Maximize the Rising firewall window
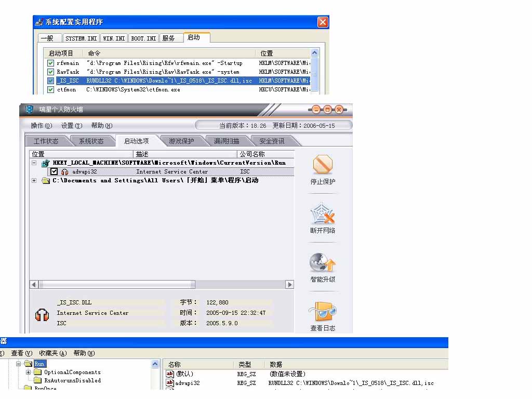532x399 pixels. pos(327,109)
